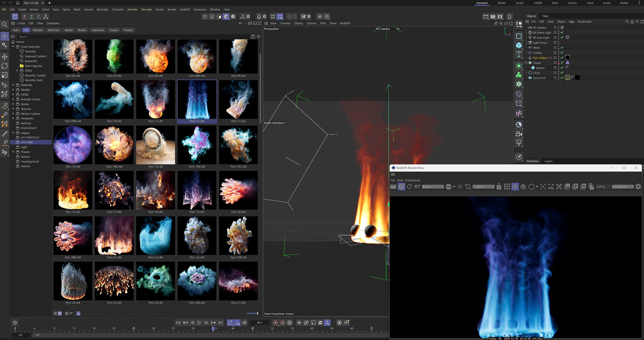Click timeline at frame 20
644x340 pixels.
tap(114, 328)
